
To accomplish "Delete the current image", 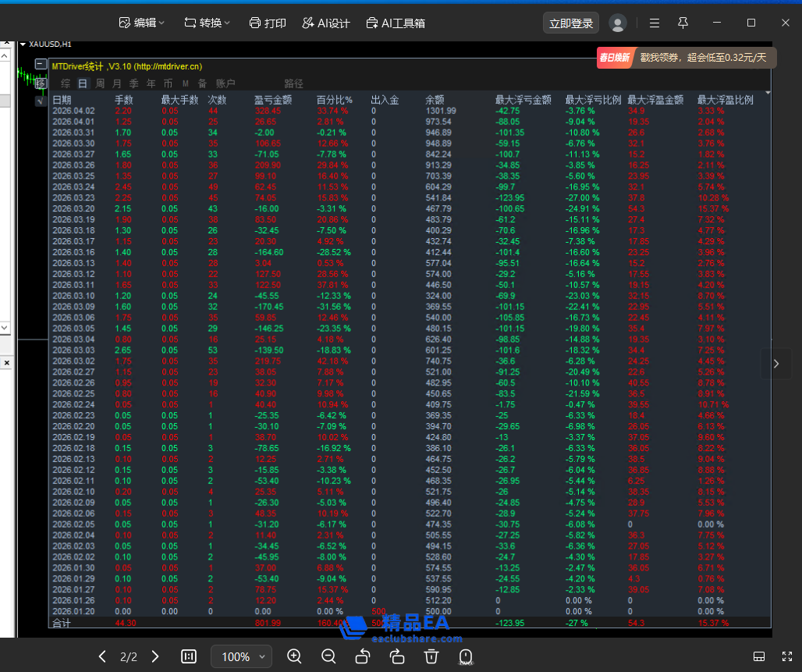I will click(431, 656).
